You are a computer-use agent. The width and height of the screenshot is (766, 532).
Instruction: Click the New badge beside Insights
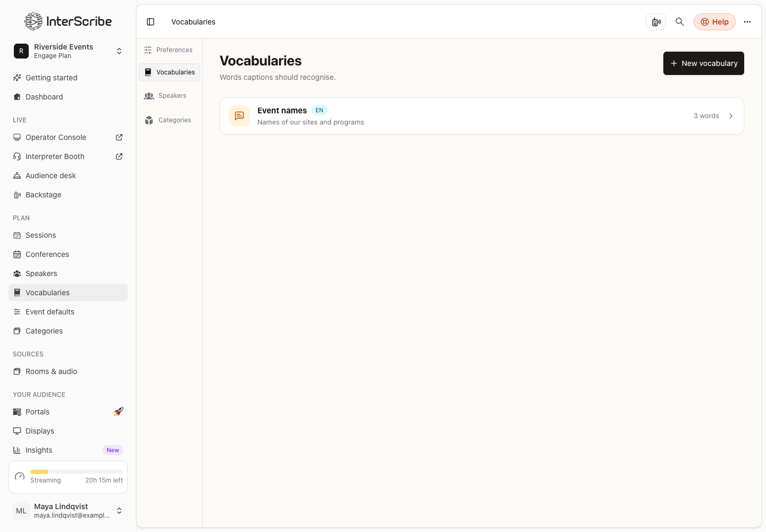click(x=113, y=450)
